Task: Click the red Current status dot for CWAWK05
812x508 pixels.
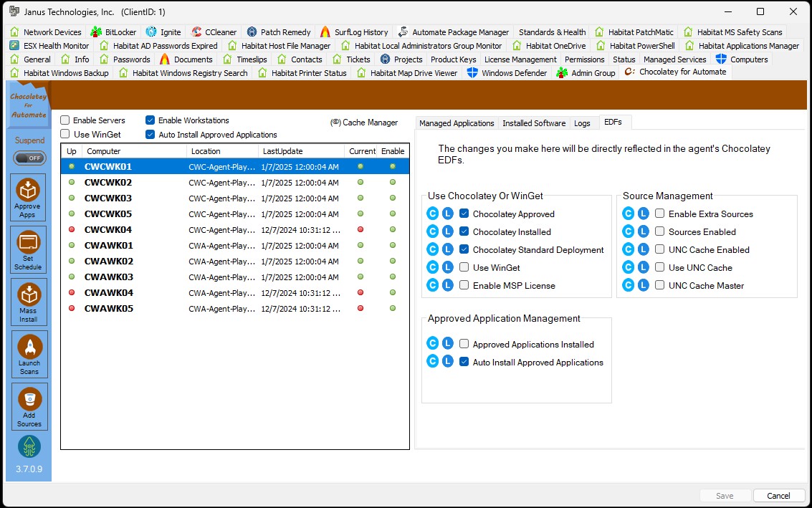Action: point(360,308)
